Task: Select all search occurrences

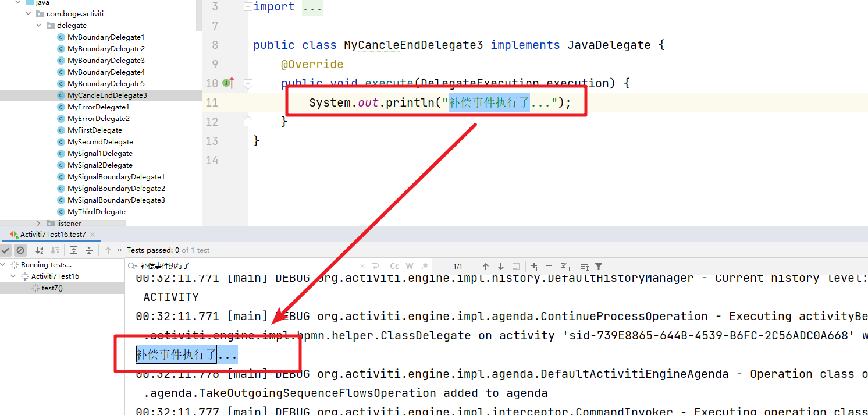Action: pos(565,267)
